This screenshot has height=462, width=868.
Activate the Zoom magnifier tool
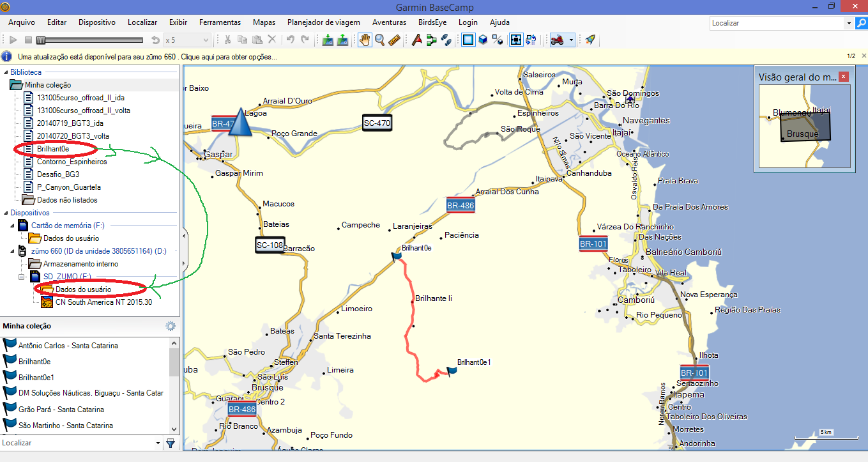379,40
